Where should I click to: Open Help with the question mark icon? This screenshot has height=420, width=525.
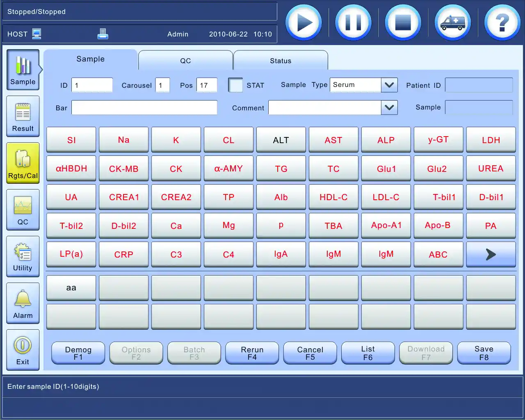click(x=502, y=23)
